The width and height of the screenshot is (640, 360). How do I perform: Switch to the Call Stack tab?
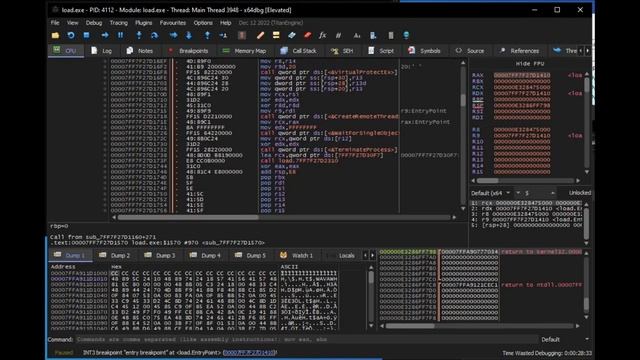(x=299, y=51)
